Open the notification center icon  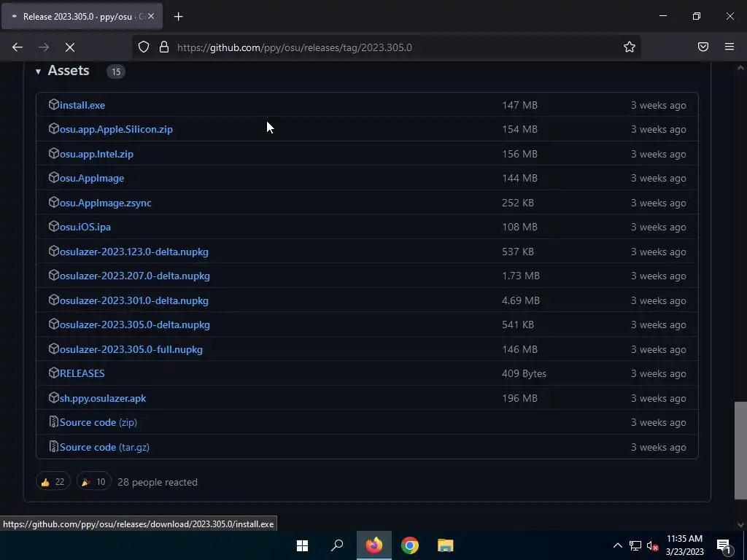[x=724, y=545]
